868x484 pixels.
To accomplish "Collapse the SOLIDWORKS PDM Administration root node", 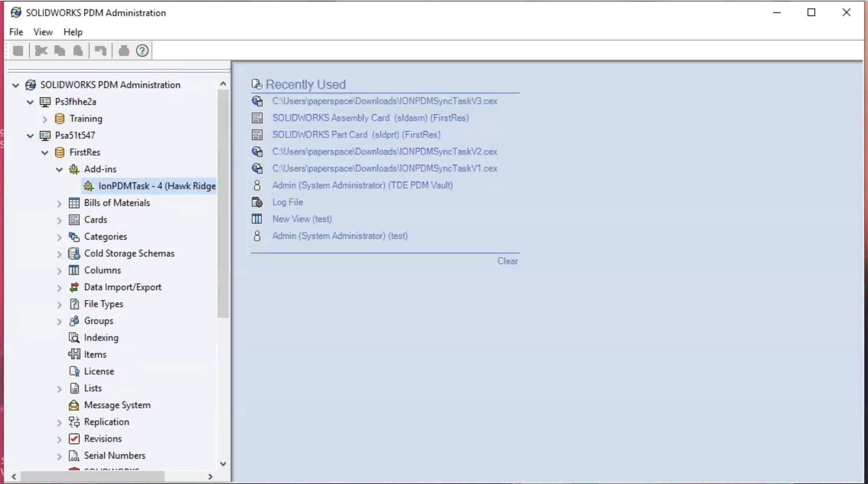I will click(16, 85).
